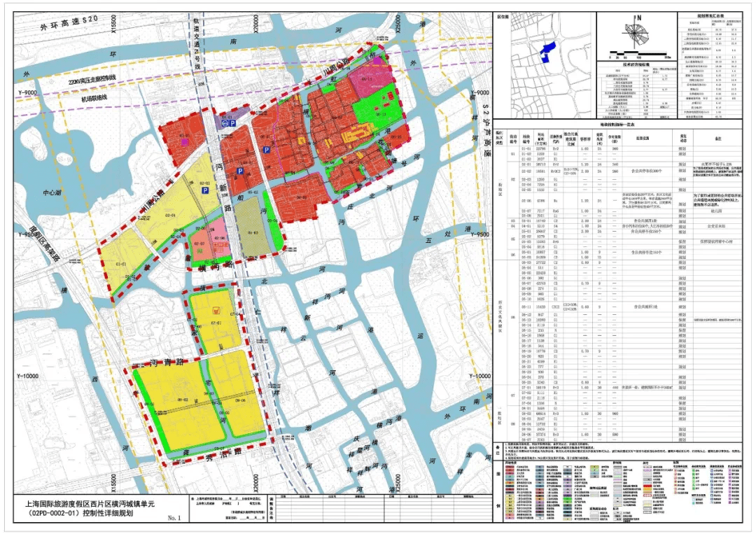Click the '轨道交通21号线' label

[197, 45]
